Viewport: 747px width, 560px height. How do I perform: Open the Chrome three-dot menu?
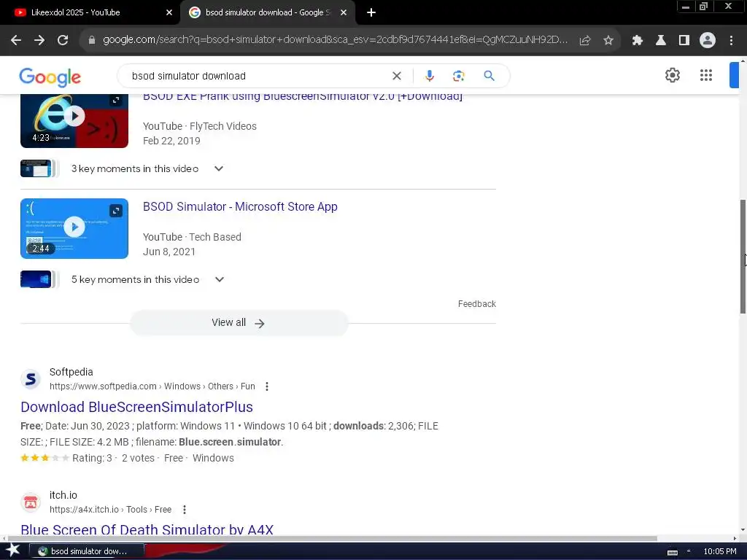tap(731, 41)
